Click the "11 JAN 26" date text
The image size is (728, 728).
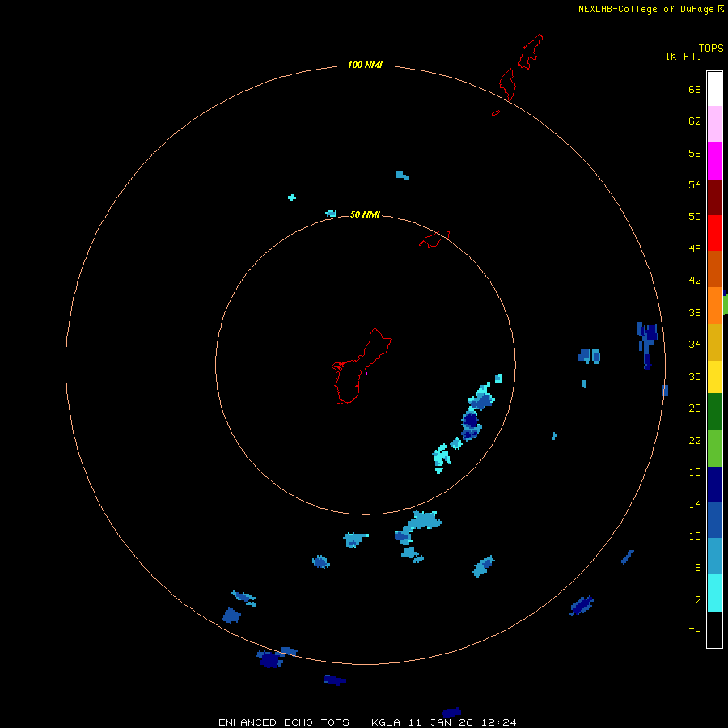pyautogui.click(x=441, y=722)
